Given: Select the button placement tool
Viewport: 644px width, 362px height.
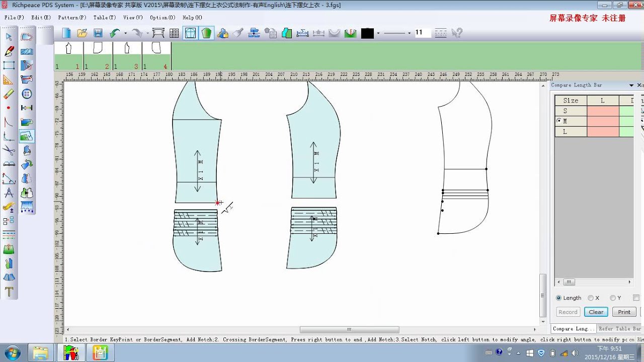Looking at the screenshot, I should pos(27,94).
